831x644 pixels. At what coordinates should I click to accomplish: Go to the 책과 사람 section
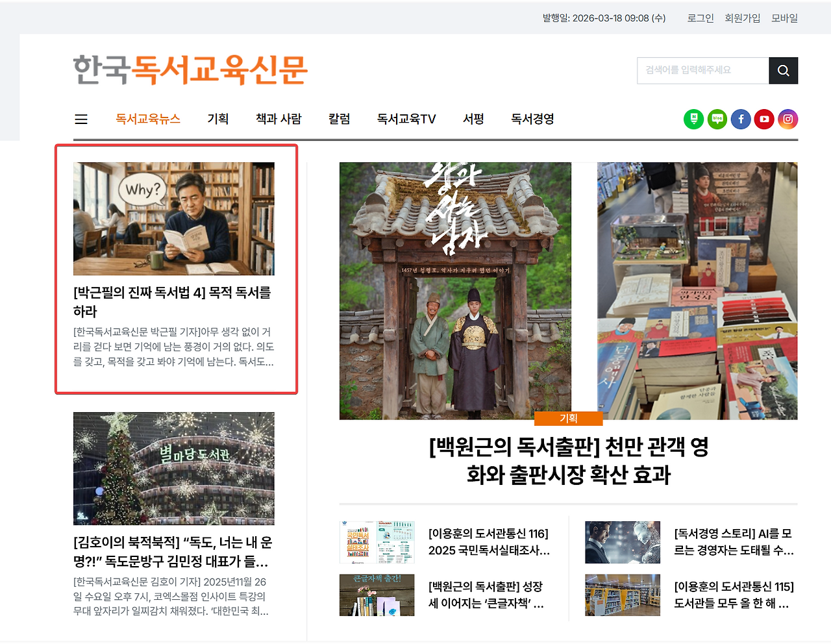coord(279,119)
